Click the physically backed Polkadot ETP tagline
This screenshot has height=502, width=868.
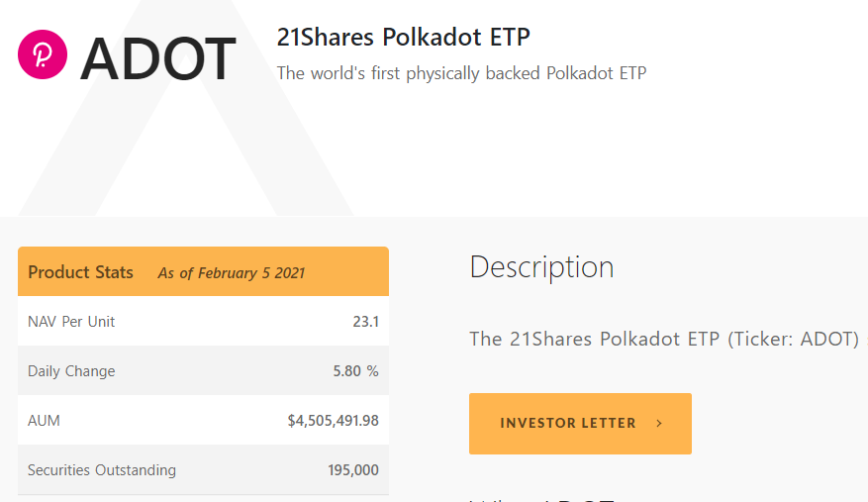tap(461, 73)
